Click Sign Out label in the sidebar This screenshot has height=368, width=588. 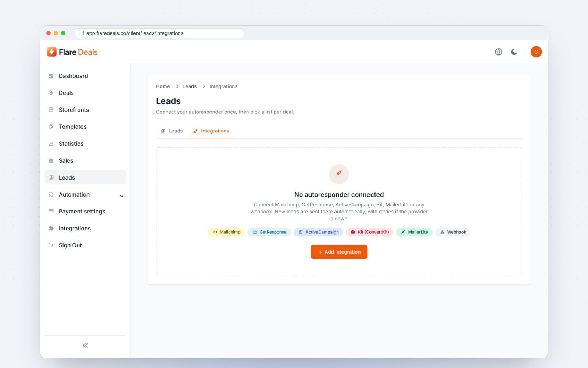pos(70,245)
